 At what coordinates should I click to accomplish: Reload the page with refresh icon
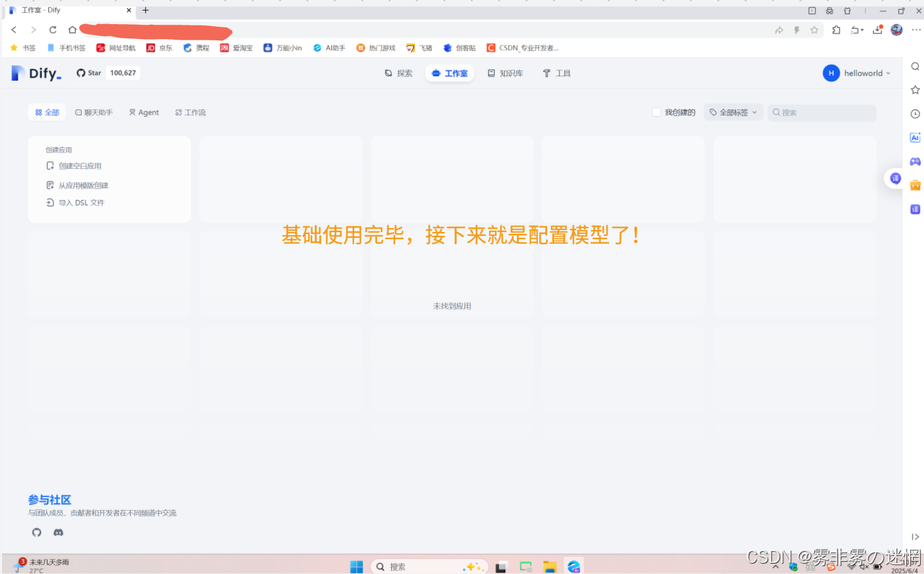[x=53, y=30]
